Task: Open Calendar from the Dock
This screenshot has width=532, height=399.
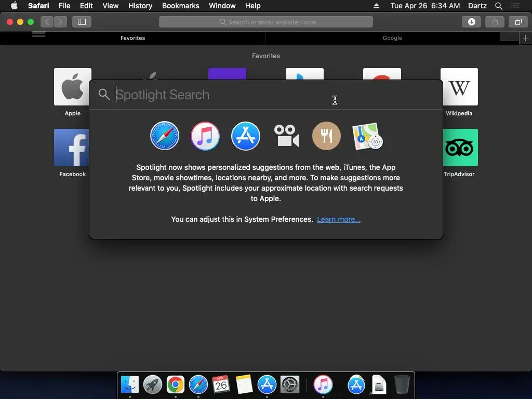Action: click(x=221, y=385)
